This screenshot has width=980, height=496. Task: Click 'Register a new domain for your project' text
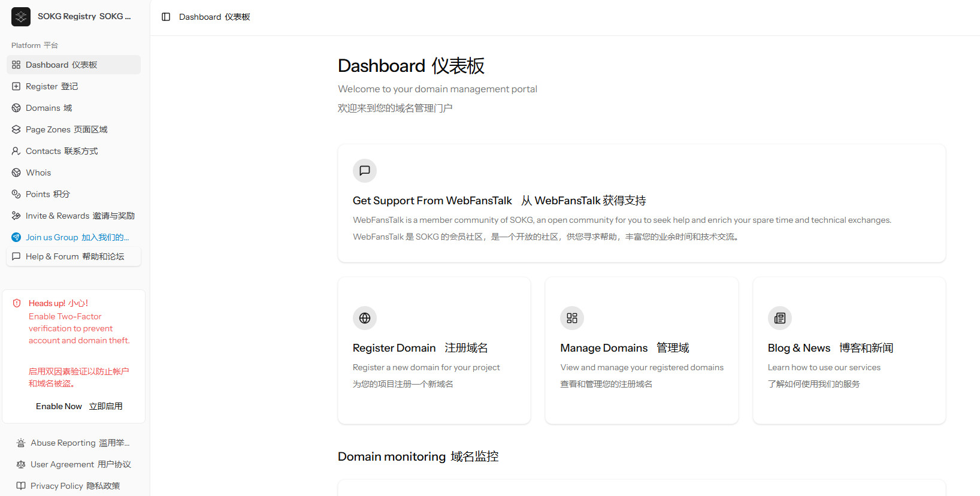pyautogui.click(x=426, y=367)
